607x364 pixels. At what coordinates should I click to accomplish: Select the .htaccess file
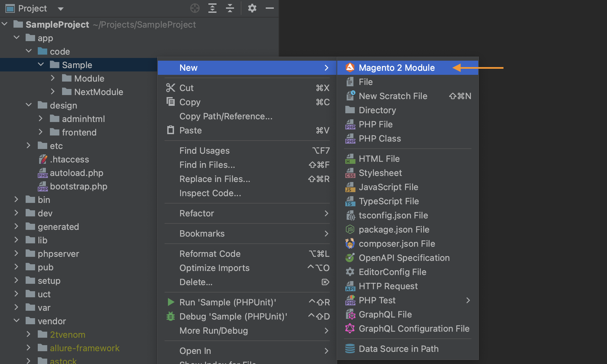69,159
